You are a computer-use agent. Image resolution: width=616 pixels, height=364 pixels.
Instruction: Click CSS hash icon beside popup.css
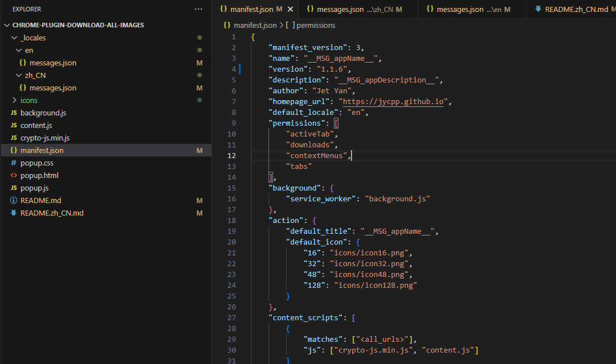pyautogui.click(x=14, y=163)
